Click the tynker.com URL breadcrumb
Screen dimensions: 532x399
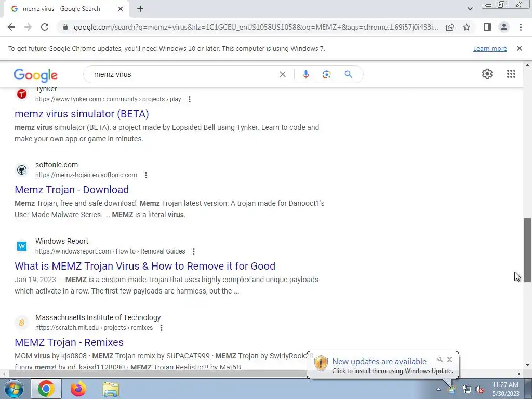[x=108, y=99]
